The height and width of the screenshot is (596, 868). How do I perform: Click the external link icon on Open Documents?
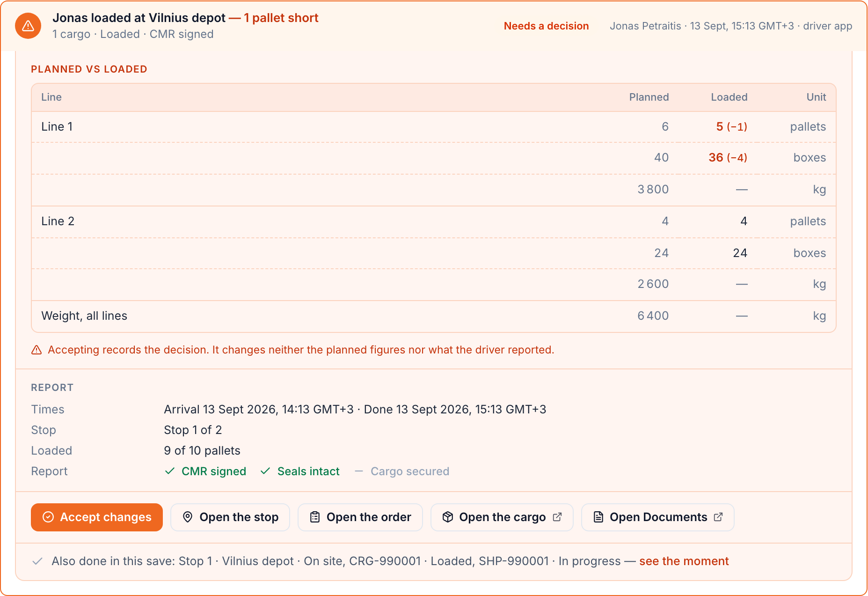click(718, 517)
